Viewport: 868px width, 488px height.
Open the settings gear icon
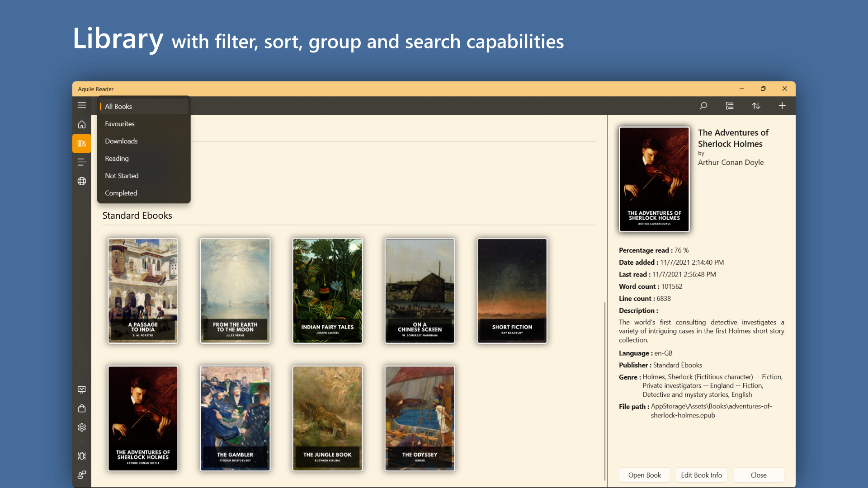tap(82, 427)
